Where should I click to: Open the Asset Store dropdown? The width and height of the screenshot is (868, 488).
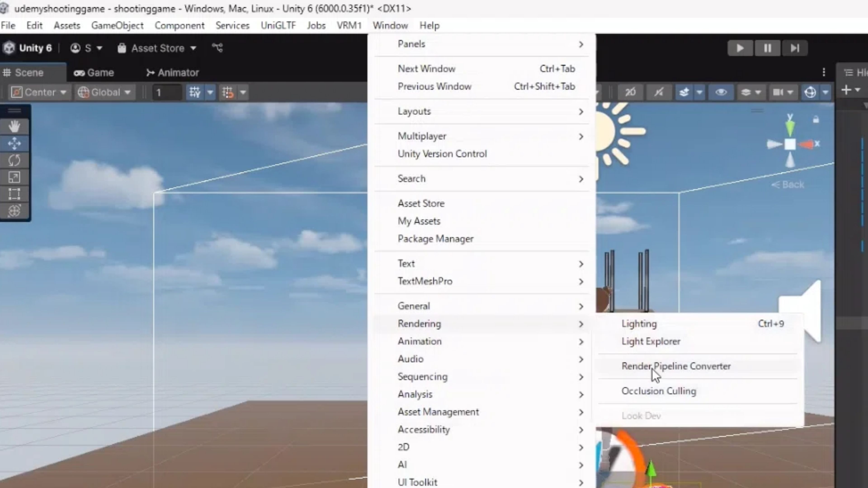coord(157,48)
